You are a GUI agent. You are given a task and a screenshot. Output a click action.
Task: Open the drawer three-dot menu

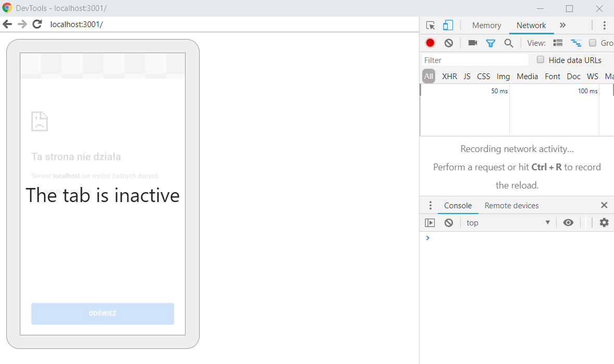tap(430, 206)
